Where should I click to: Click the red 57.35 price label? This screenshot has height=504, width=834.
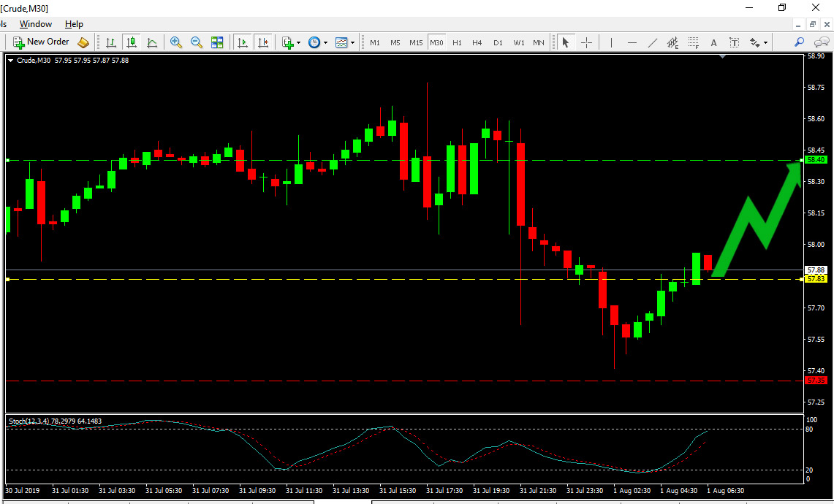pos(816,380)
